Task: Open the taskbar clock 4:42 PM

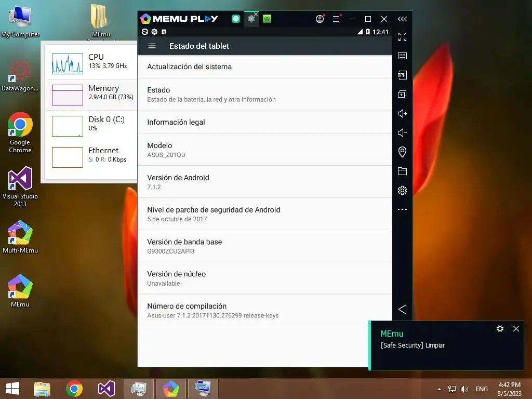Action: coord(509,389)
